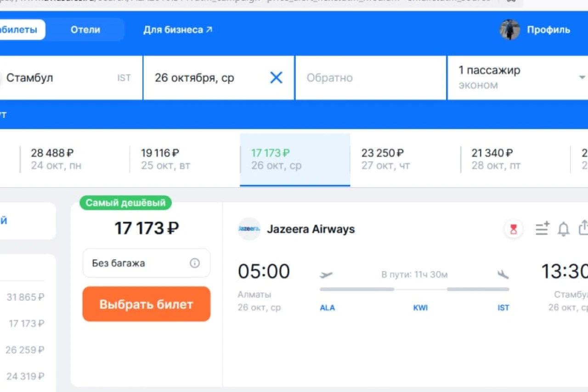Click ALA airport code
The height and width of the screenshot is (392, 588).
(x=327, y=308)
